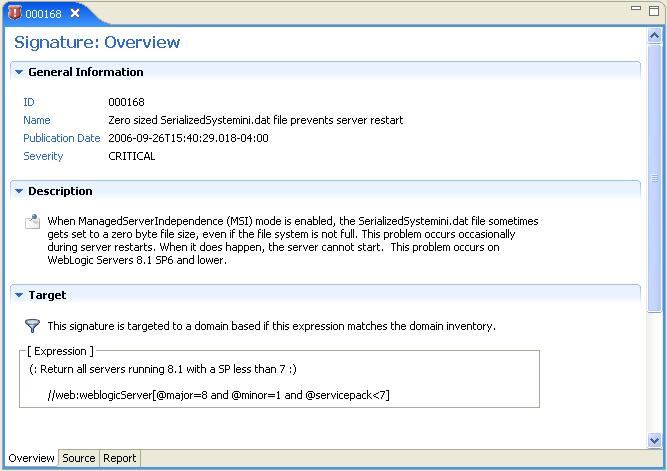Collapse the Description section
The width and height of the screenshot is (667, 471).
coord(19,191)
